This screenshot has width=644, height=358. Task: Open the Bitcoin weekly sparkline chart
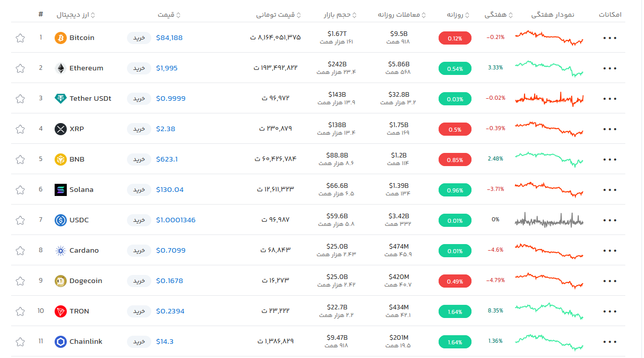[549, 38]
